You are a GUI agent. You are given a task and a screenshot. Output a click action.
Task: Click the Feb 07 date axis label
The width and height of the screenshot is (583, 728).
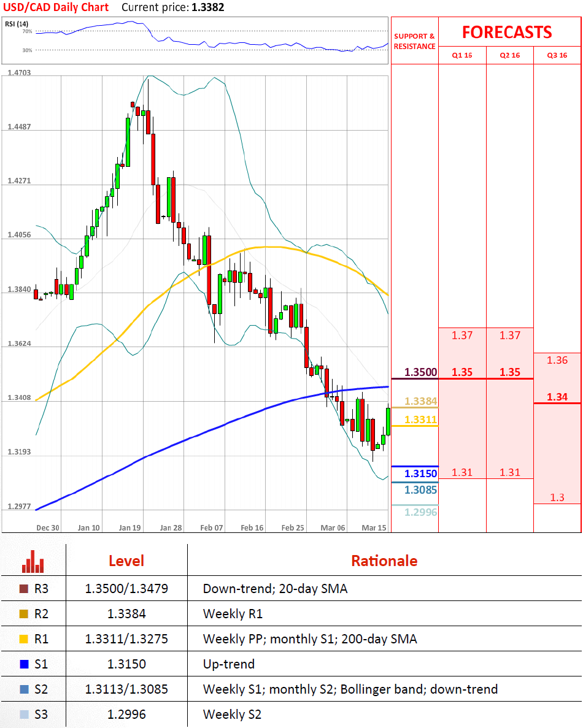tap(211, 528)
